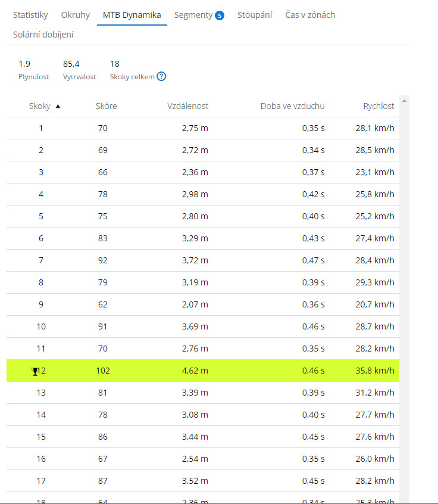Viewport: 438px width, 504px height.
Task: Open the Statistiky tab
Action: (x=30, y=15)
